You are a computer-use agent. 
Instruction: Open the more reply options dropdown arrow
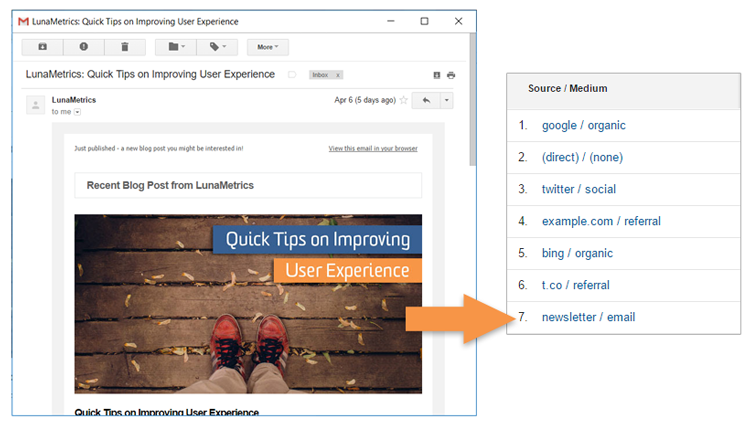point(446,100)
